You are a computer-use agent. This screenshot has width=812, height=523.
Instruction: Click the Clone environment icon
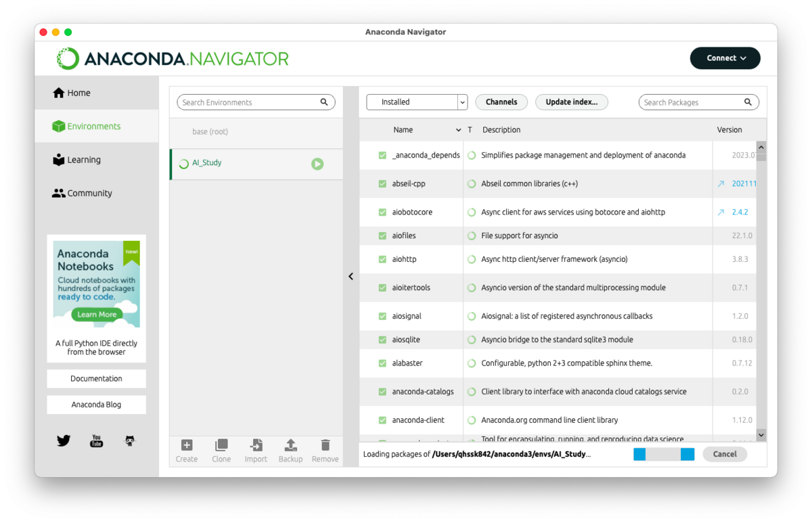pos(221,445)
